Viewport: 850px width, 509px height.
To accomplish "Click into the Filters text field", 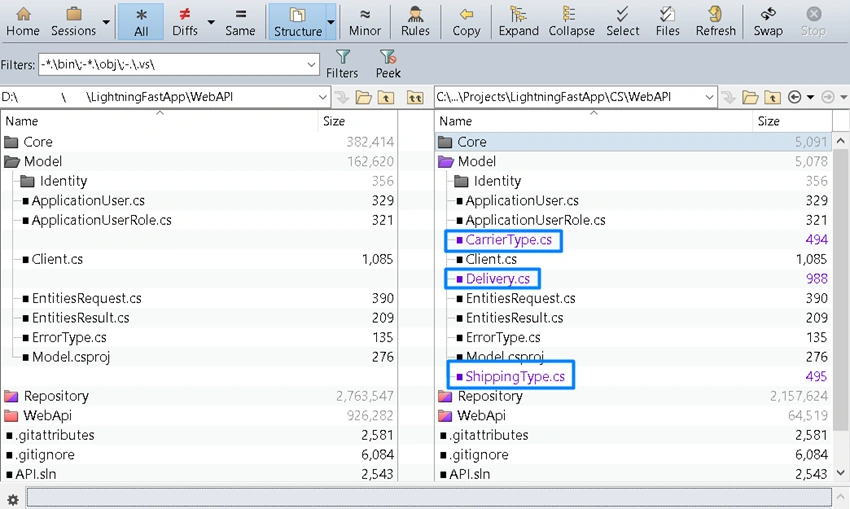I will [x=172, y=65].
